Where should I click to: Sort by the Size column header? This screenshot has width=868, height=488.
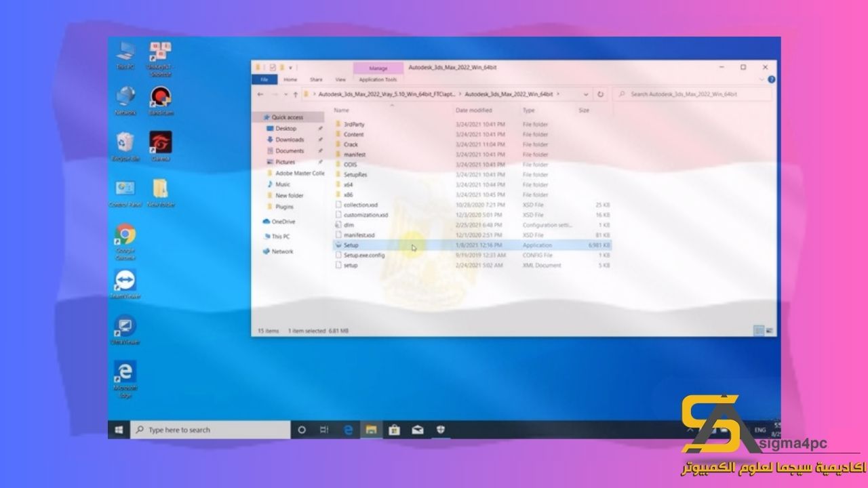point(584,110)
